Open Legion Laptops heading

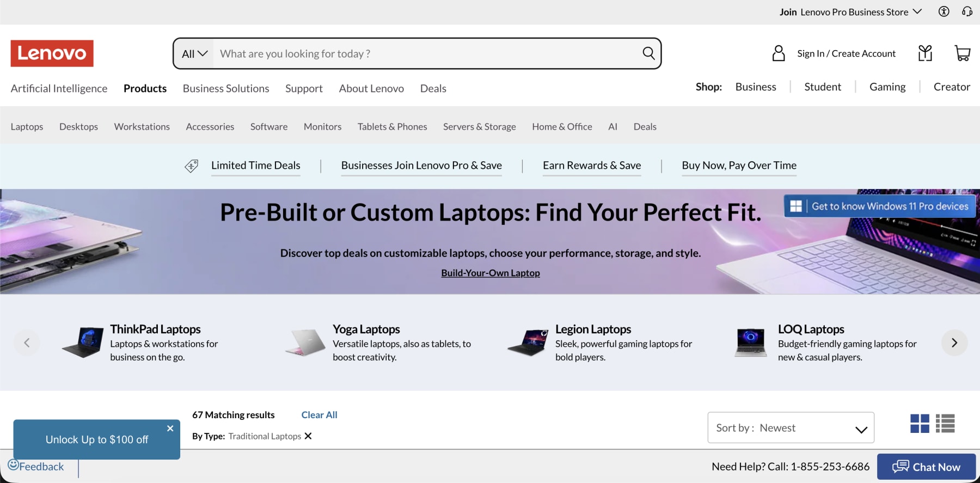(x=593, y=329)
